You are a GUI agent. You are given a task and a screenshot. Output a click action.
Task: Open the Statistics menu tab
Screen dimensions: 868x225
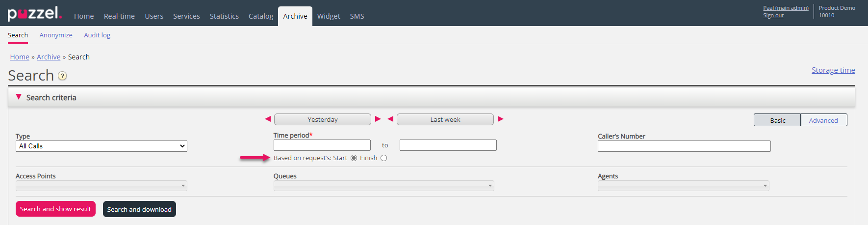(x=224, y=16)
